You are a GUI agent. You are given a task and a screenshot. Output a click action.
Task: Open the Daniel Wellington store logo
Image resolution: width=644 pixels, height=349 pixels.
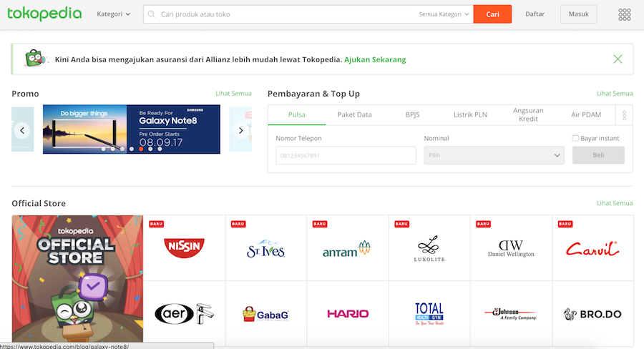(x=510, y=248)
